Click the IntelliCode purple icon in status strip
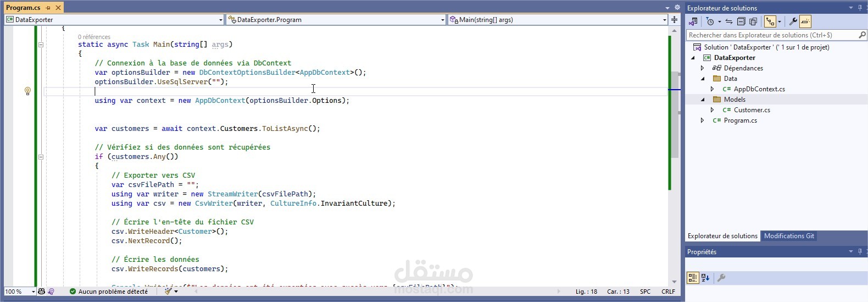This screenshot has height=302, width=868. pyautogui.click(x=51, y=292)
